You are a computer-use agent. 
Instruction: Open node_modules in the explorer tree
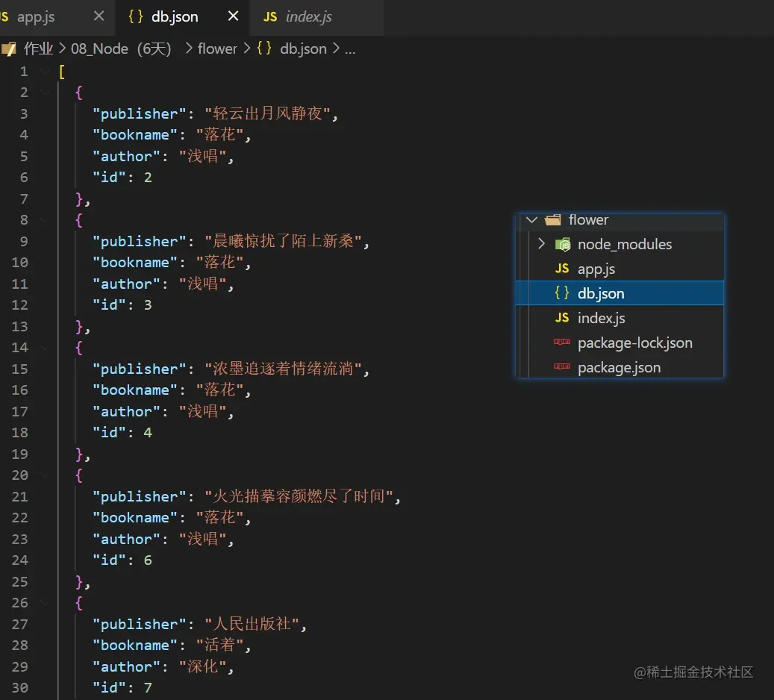(625, 244)
